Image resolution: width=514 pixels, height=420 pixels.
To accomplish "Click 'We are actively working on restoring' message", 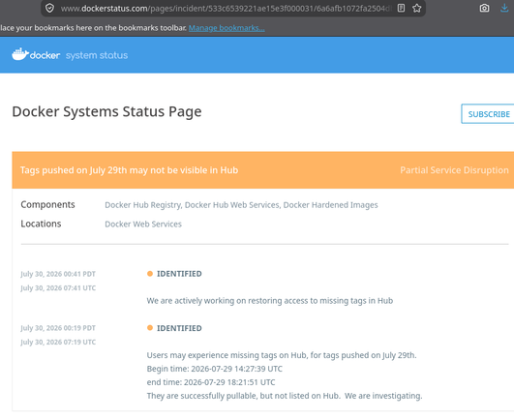I will 270,301.
